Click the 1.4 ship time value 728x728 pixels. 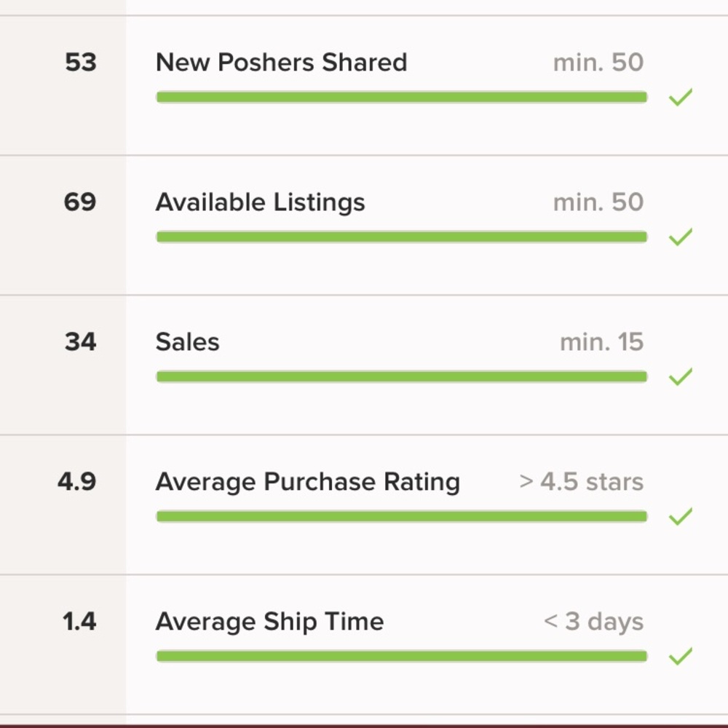click(x=78, y=621)
